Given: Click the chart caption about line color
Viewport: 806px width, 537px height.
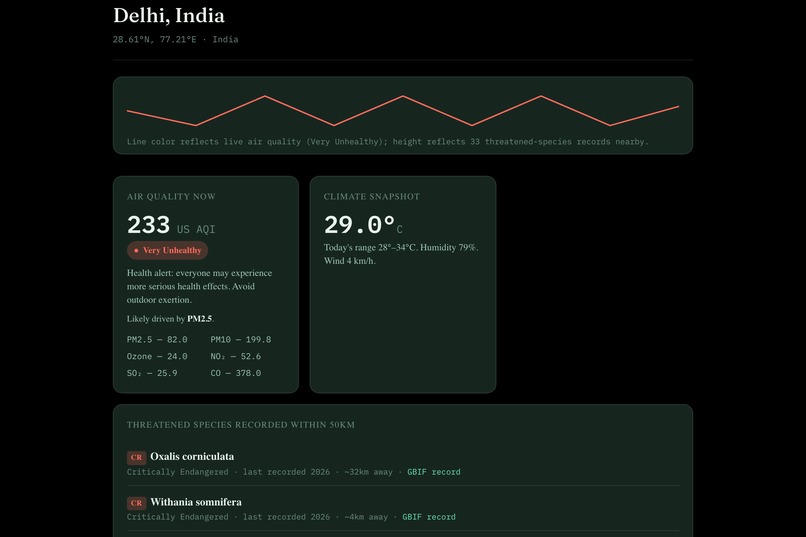Looking at the screenshot, I should click(x=388, y=141).
